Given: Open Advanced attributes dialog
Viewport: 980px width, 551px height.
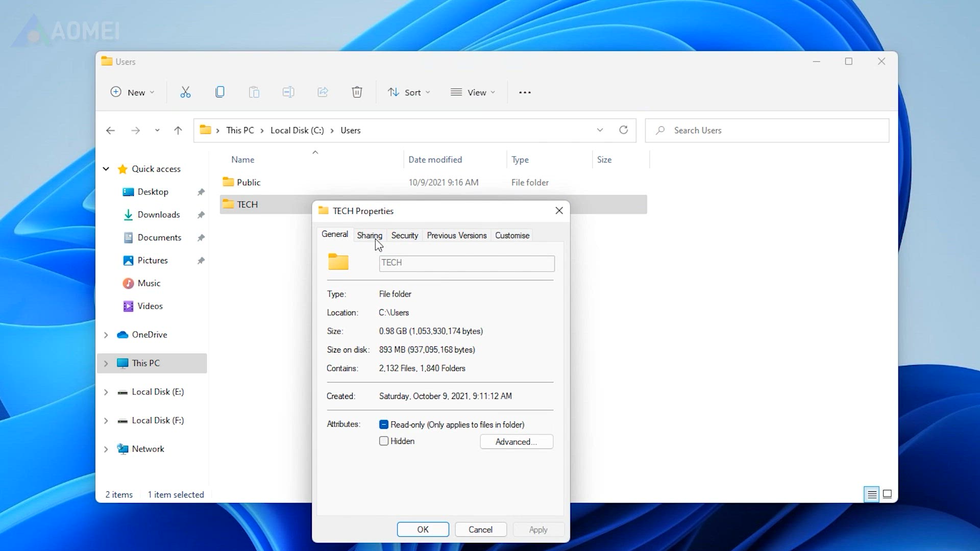Looking at the screenshot, I should point(517,442).
